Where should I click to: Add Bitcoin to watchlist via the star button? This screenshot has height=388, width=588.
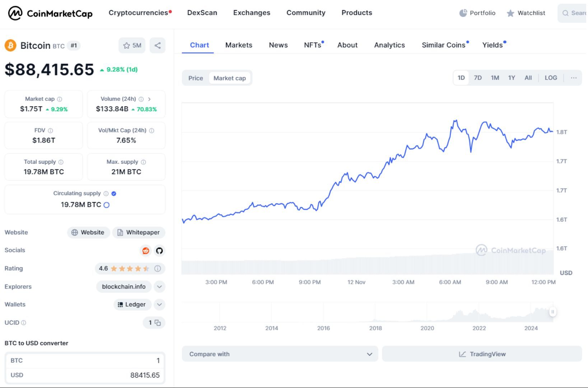[x=126, y=46]
